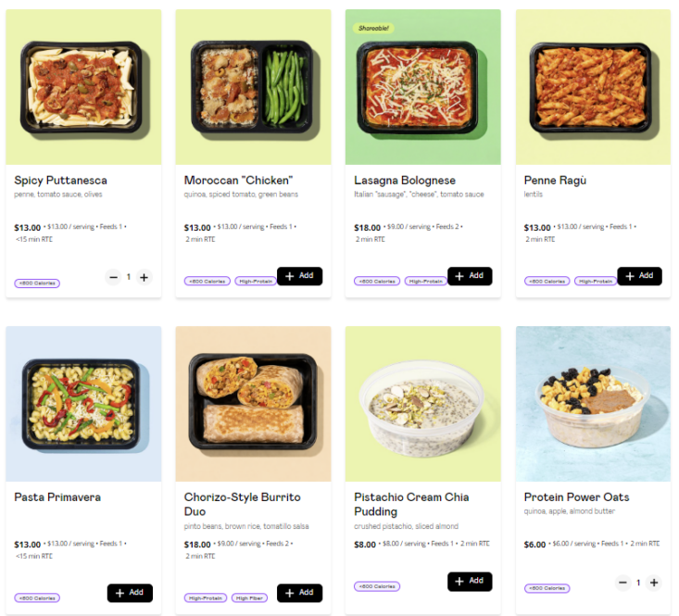Add Chorizo-Style Burrito Duo to cart
This screenshot has width=679, height=616.
[299, 593]
